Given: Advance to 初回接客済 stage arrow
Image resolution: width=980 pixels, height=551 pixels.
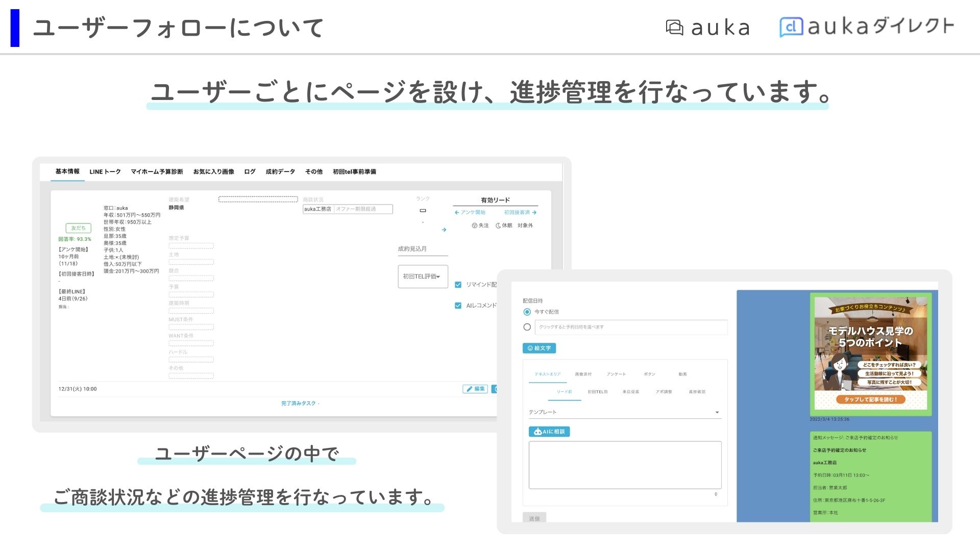Looking at the screenshot, I should pyautogui.click(x=521, y=212).
